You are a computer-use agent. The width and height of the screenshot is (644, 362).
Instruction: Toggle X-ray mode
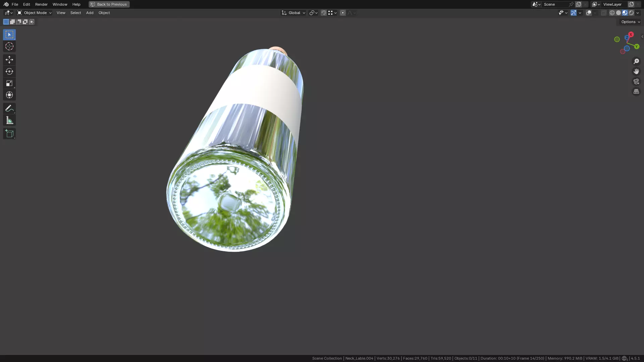coord(604,13)
